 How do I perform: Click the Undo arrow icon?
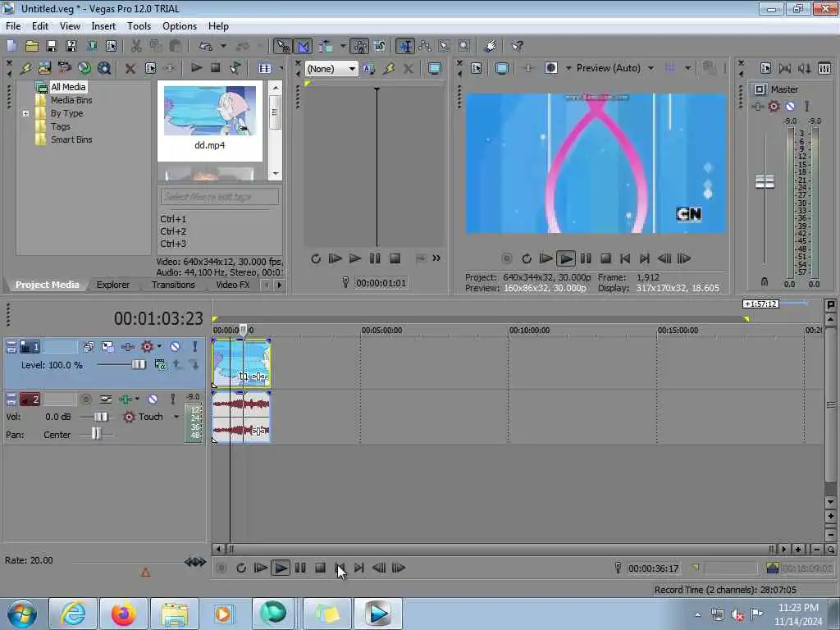click(205, 47)
